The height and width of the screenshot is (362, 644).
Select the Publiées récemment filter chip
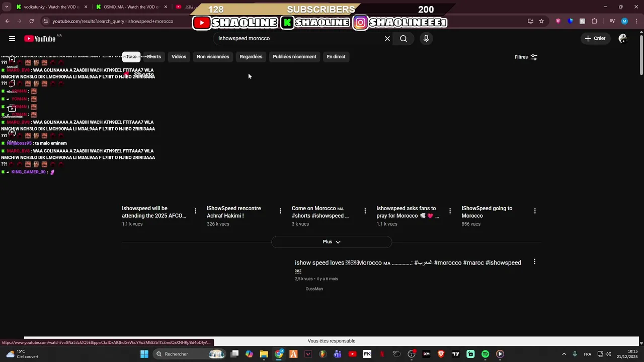[x=294, y=57]
